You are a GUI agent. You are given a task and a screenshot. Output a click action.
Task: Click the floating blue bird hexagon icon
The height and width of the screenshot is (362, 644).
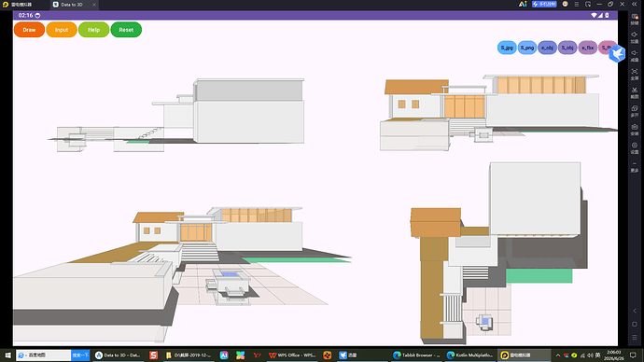coord(617,54)
